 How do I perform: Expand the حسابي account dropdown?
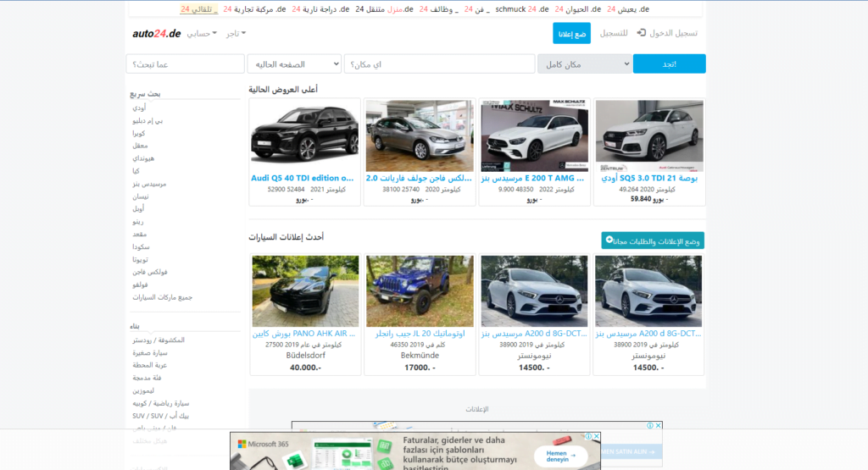[202, 34]
